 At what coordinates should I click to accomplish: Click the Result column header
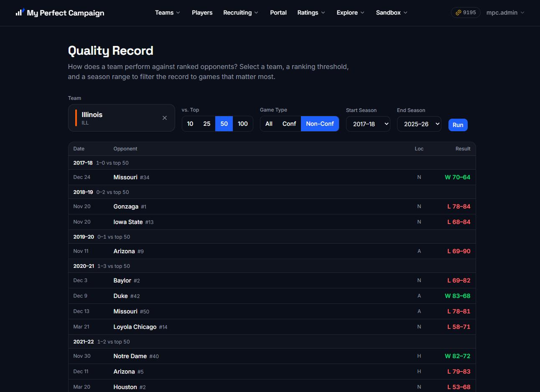463,149
